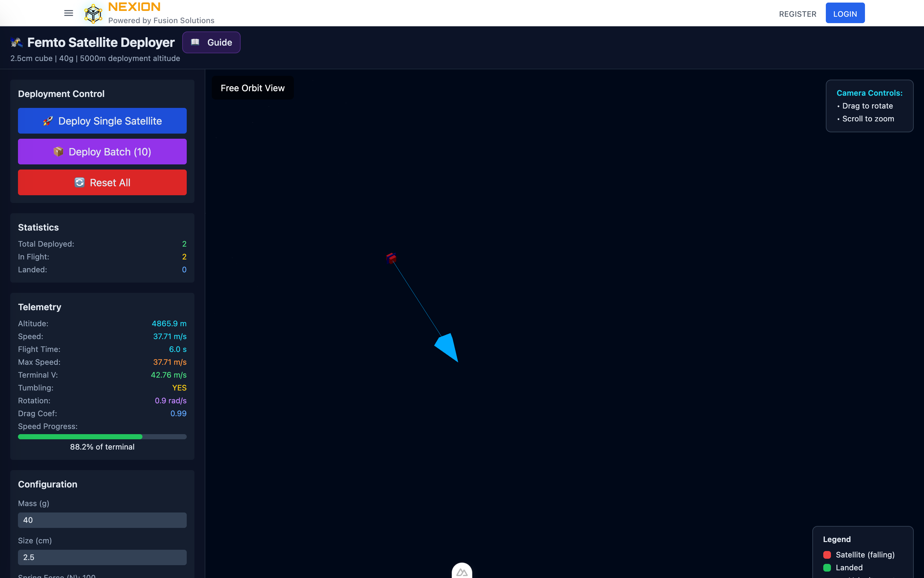This screenshot has height=578, width=924.
Task: Click the 'Scroll to zoom' hint
Action: pos(868,119)
